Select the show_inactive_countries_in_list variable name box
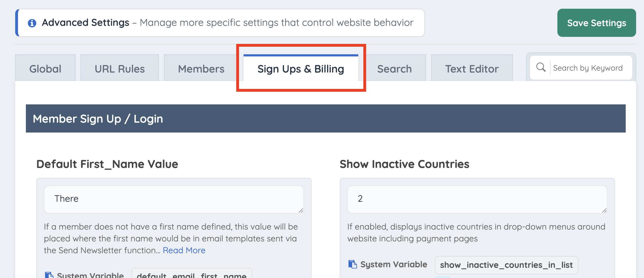 pos(506,265)
